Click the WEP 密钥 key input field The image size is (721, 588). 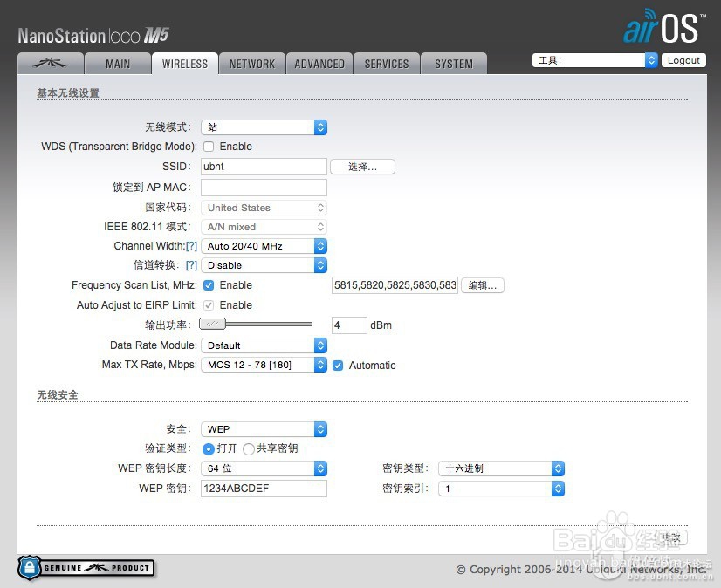[264, 489]
